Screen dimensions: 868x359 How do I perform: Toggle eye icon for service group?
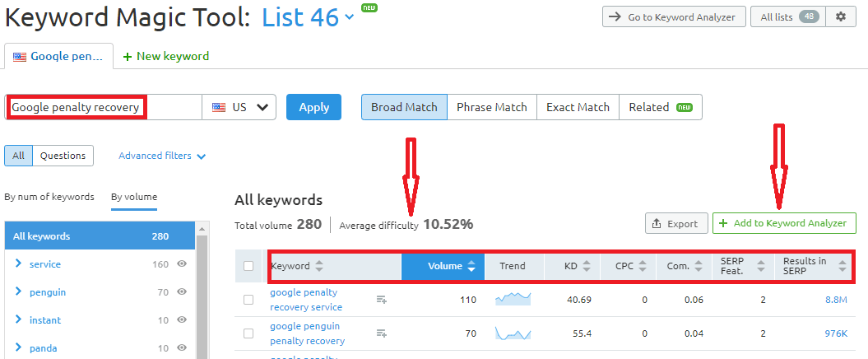pyautogui.click(x=182, y=264)
